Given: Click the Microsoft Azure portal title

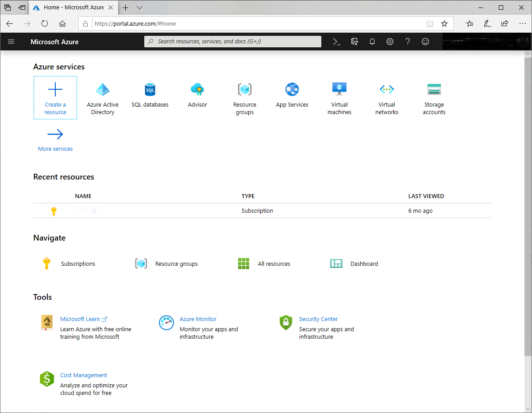Looking at the screenshot, I should [54, 42].
